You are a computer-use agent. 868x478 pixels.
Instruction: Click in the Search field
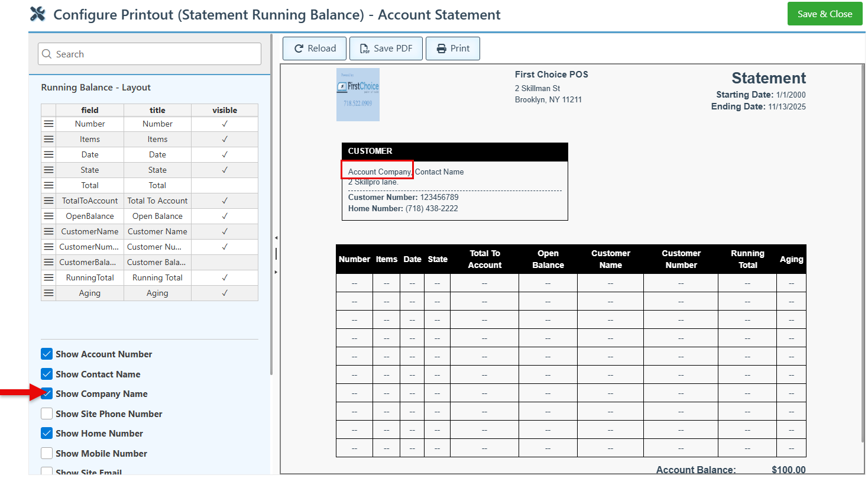150,54
